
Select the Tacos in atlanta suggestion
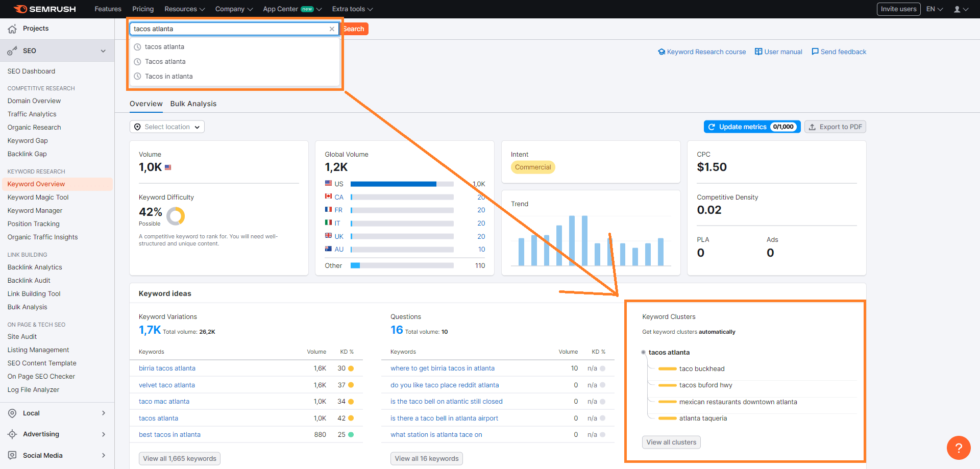click(168, 77)
